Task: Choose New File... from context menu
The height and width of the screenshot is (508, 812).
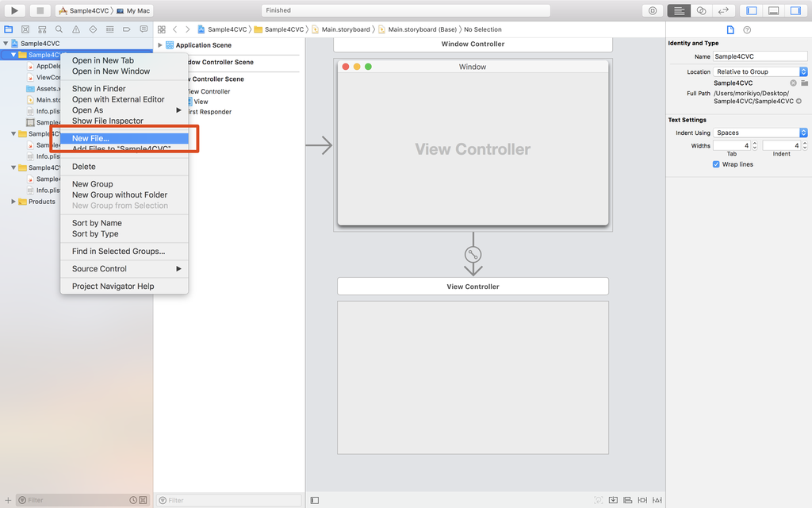Action: [x=124, y=138]
